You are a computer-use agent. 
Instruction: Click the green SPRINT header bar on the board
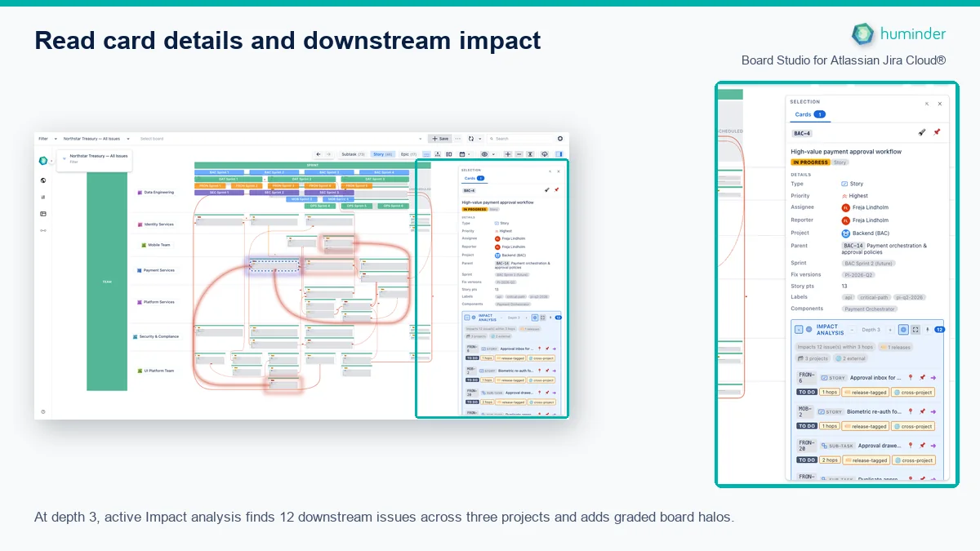313,165
